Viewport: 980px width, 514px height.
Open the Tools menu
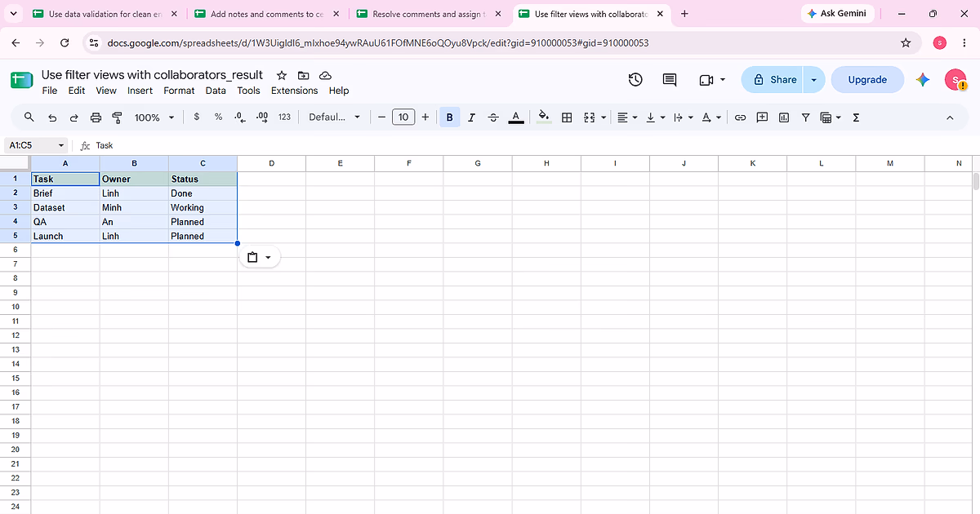point(248,91)
